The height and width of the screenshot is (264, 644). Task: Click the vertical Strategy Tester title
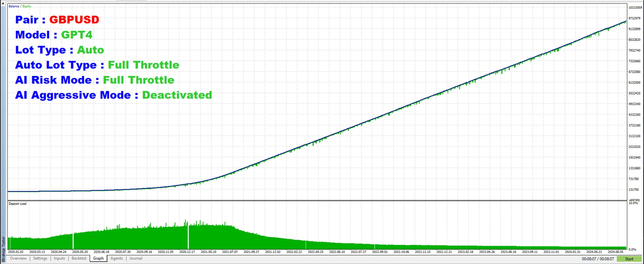[x=3, y=249]
